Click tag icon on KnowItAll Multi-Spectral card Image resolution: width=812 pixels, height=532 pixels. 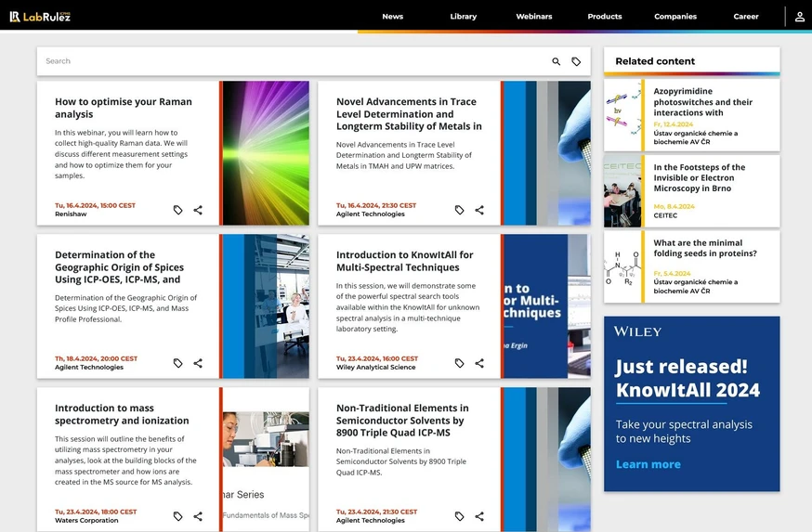[x=459, y=363]
